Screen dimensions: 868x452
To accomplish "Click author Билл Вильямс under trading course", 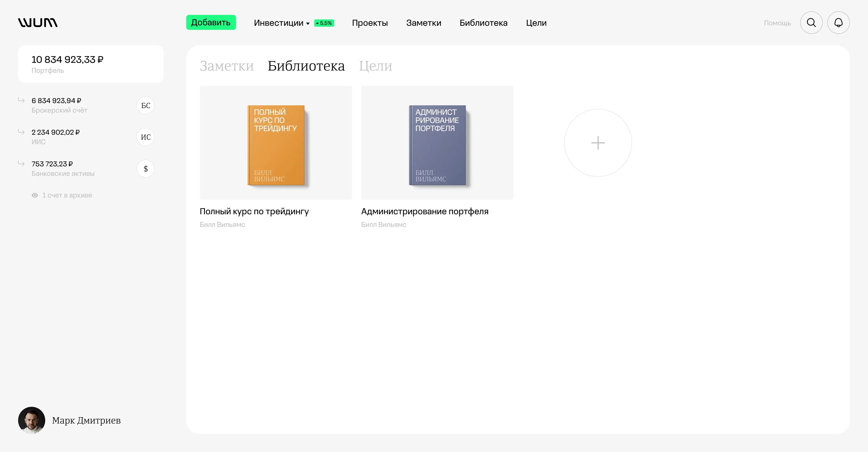I will 222,225.
